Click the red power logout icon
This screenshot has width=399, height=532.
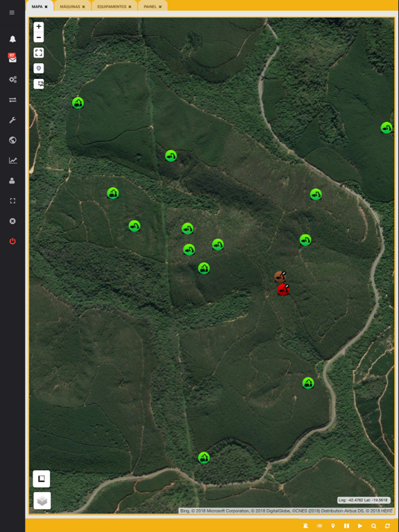[x=12, y=241]
